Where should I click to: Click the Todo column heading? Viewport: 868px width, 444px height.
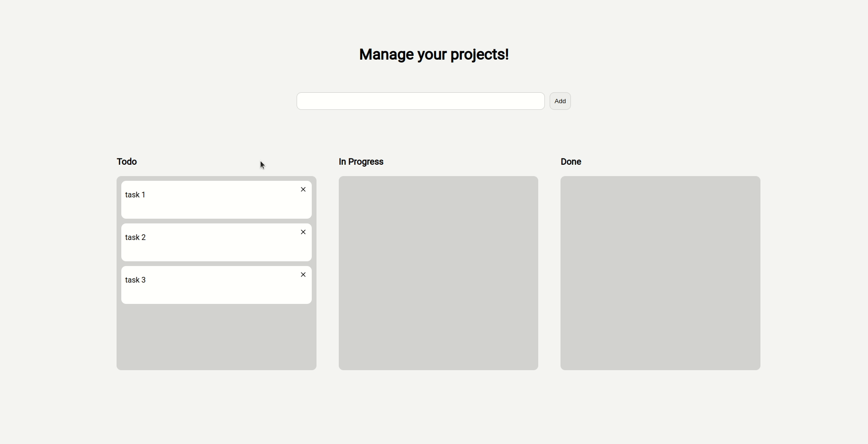pyautogui.click(x=127, y=162)
